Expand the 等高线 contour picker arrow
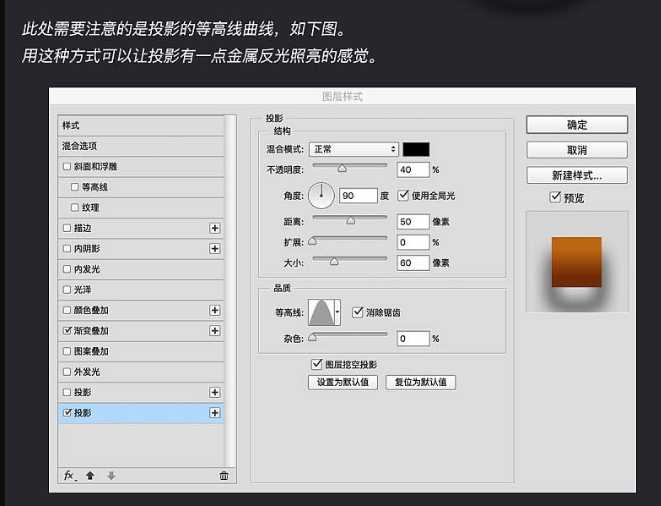Screen dimensions: 661x506 pyautogui.click(x=337, y=313)
